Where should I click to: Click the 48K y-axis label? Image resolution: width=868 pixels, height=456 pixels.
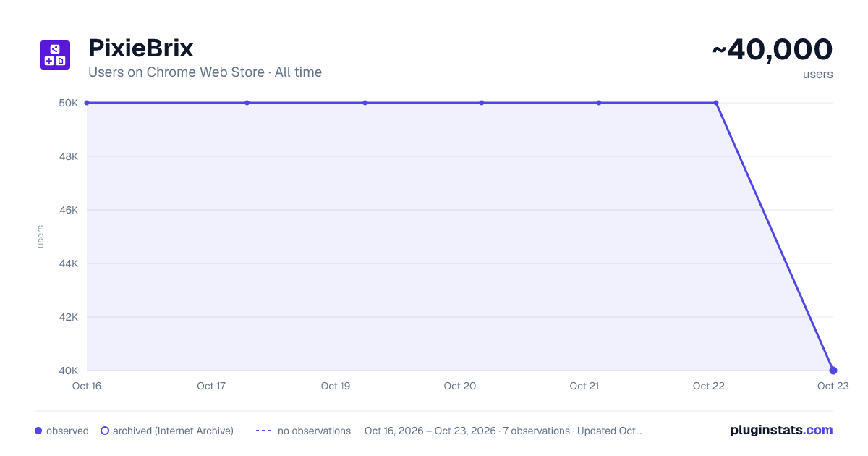pyautogui.click(x=69, y=156)
